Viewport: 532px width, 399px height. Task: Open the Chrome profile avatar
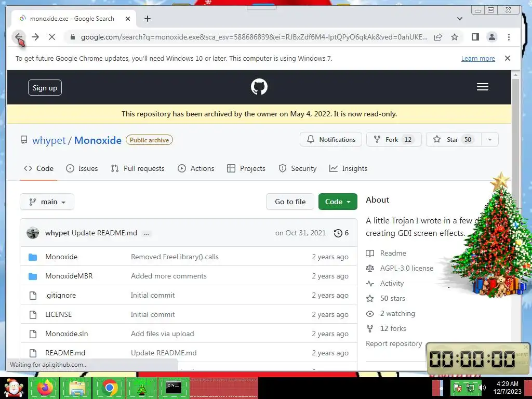pyautogui.click(x=491, y=37)
